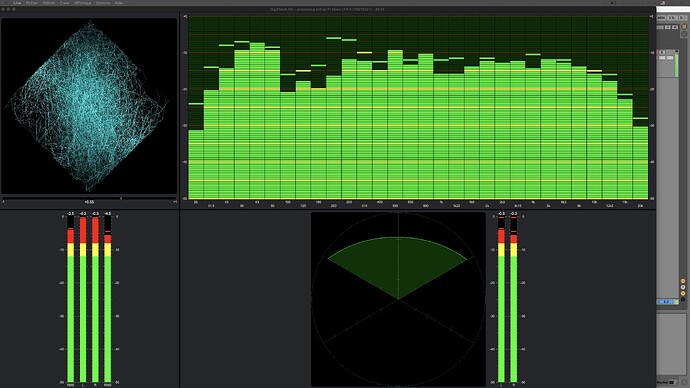The height and width of the screenshot is (388, 690).
Task: Click the track header number box in Live
Action: [x=662, y=52]
